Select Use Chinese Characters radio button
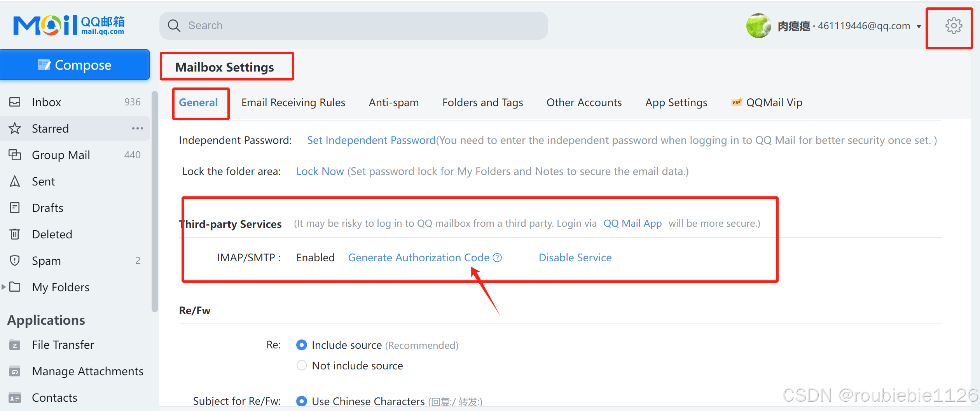Viewport: 980px width, 411px height. pyautogui.click(x=302, y=401)
